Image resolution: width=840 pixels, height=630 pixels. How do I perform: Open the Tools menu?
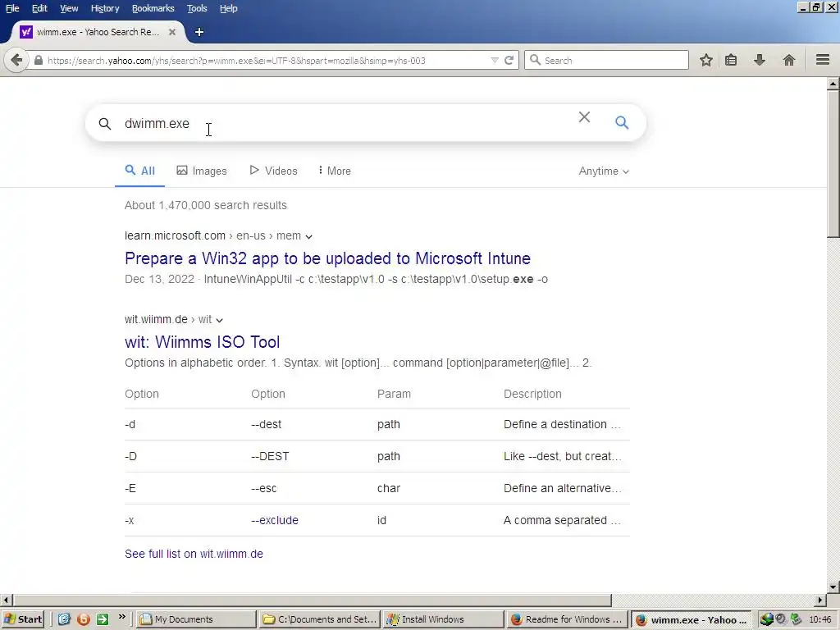pyautogui.click(x=197, y=8)
